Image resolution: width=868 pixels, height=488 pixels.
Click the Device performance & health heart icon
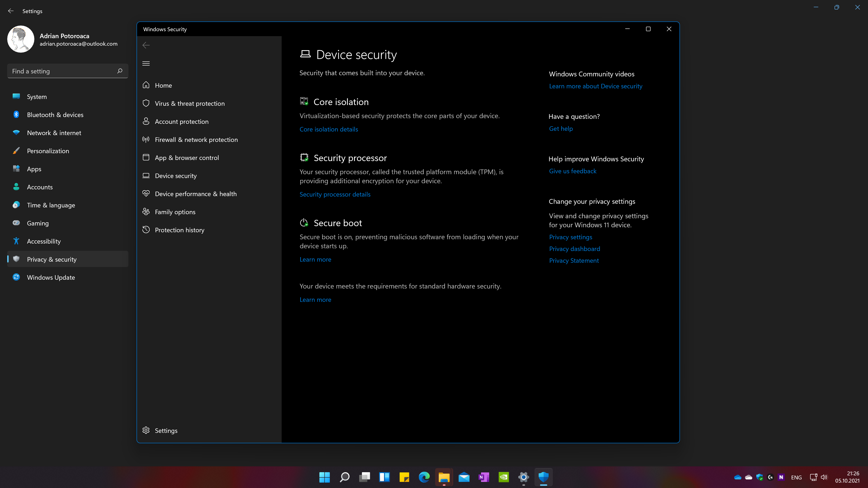tap(146, 194)
